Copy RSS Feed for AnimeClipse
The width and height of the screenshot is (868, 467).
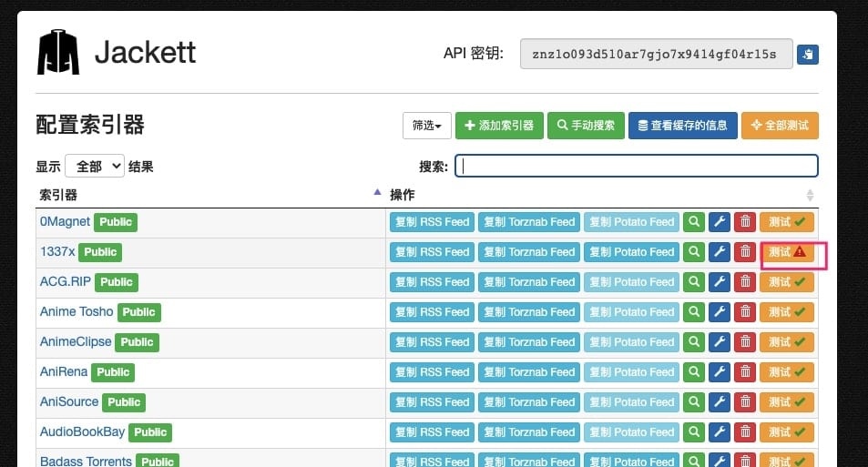click(x=432, y=342)
